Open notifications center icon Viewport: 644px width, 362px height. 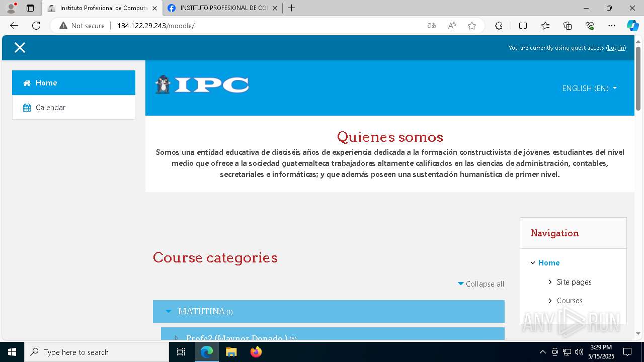pyautogui.click(x=627, y=352)
